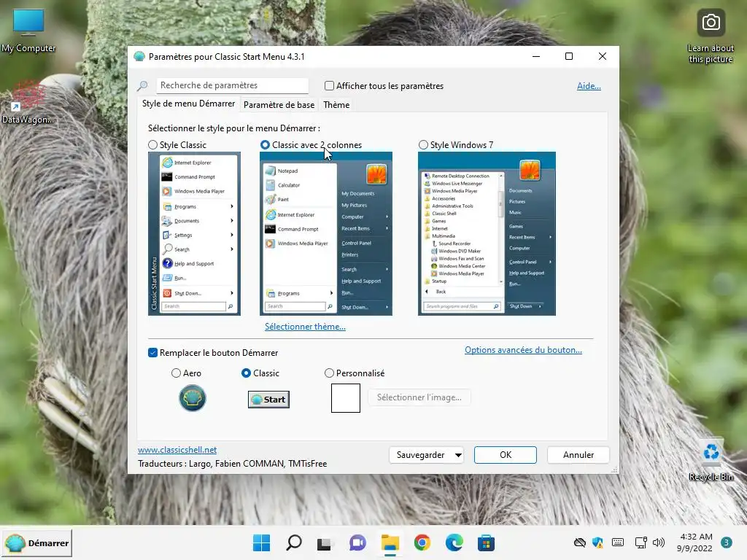Click the Windows 7 style menu preview
This screenshot has height=560, width=747.
tap(487, 233)
